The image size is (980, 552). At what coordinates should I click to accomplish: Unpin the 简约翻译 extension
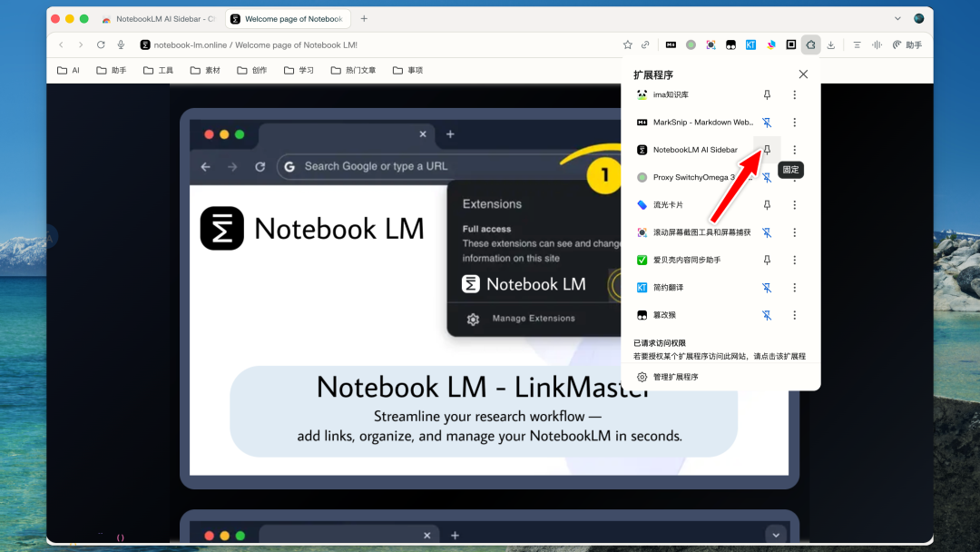pyautogui.click(x=767, y=288)
